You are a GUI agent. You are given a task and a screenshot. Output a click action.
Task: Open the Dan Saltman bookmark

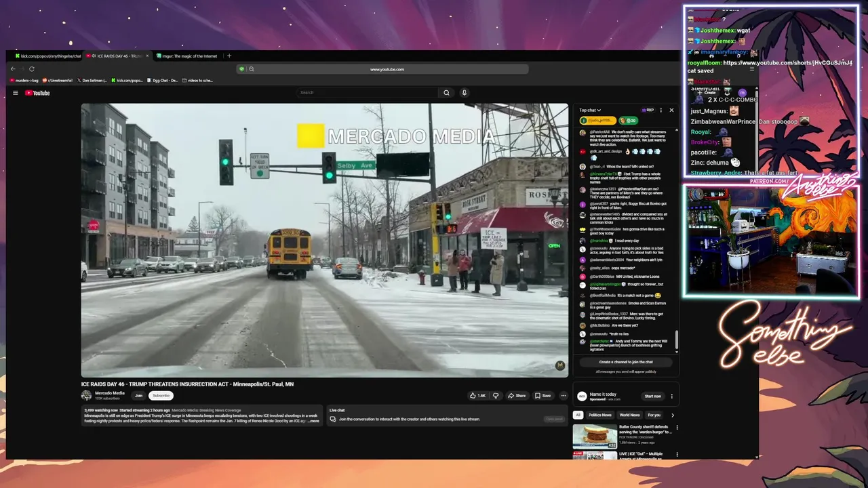pyautogui.click(x=92, y=80)
